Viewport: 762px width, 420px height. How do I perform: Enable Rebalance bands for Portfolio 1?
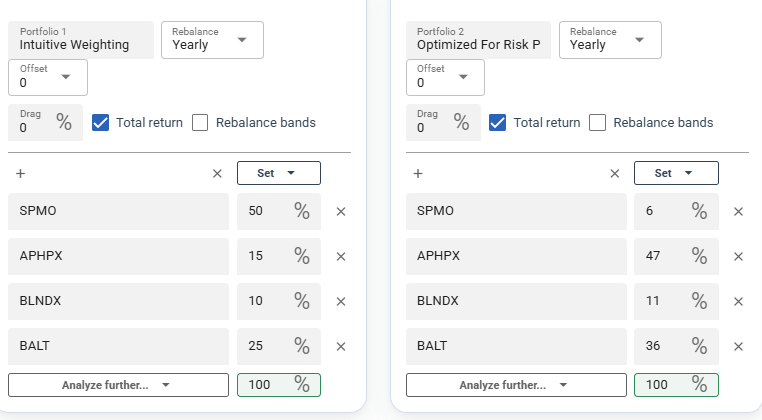(x=200, y=122)
